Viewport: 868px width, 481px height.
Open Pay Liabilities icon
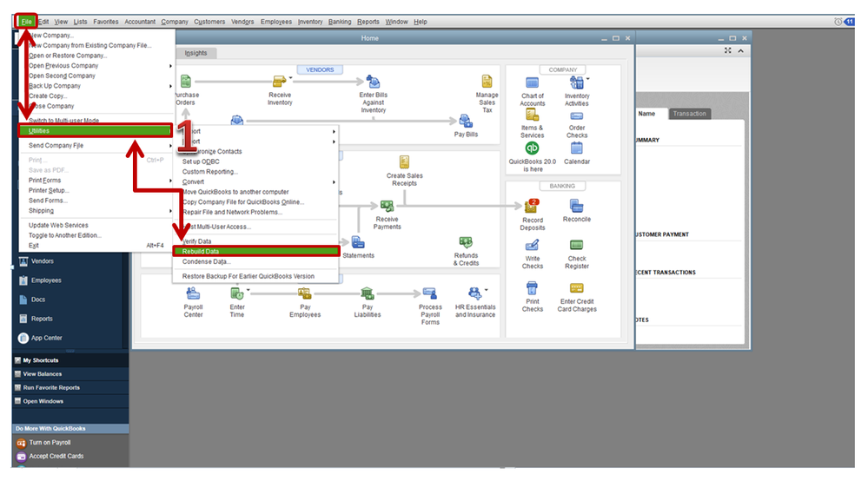point(367,293)
